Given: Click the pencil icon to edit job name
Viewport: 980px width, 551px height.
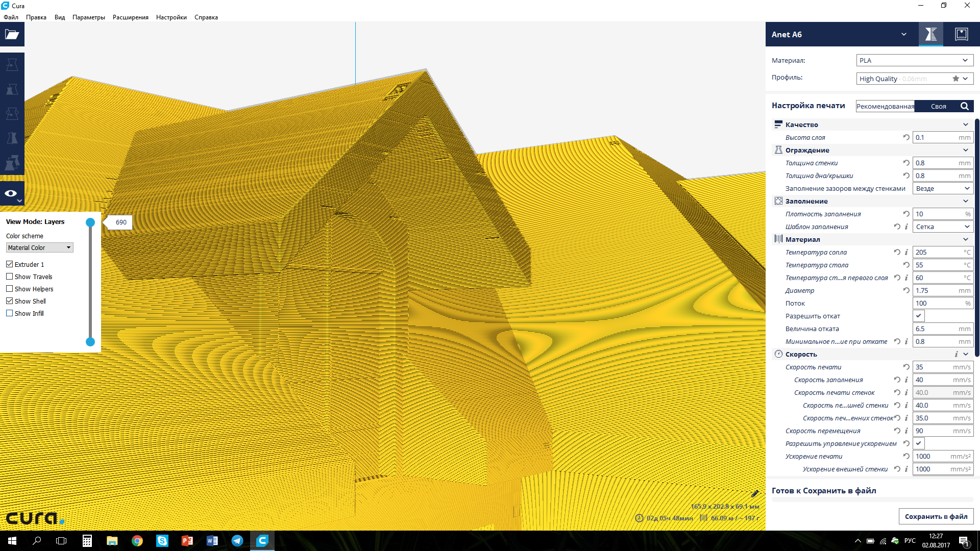Looking at the screenshot, I should coord(755,493).
